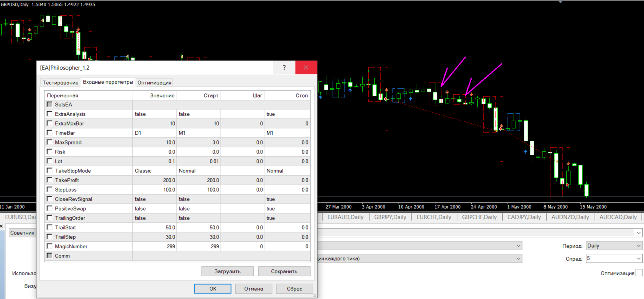Screen dimensions: 644x299
Task: Select the EURCHF,Daily chart tab
Action: (434, 217)
